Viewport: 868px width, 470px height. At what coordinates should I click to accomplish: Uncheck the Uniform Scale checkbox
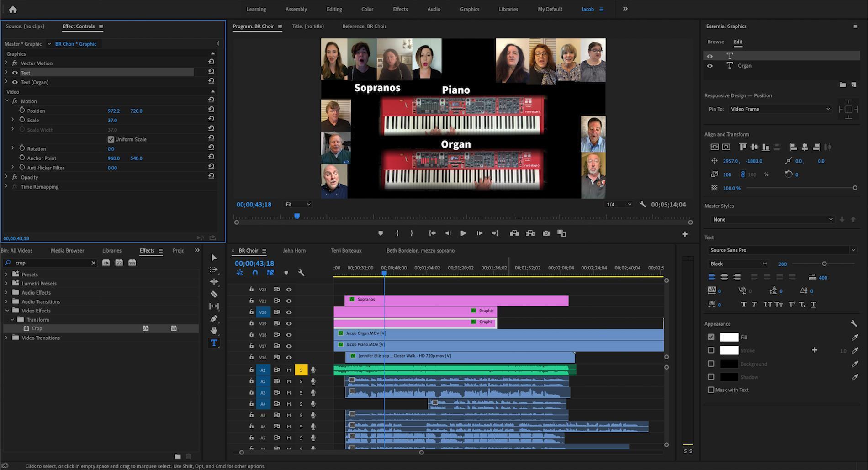111,139
